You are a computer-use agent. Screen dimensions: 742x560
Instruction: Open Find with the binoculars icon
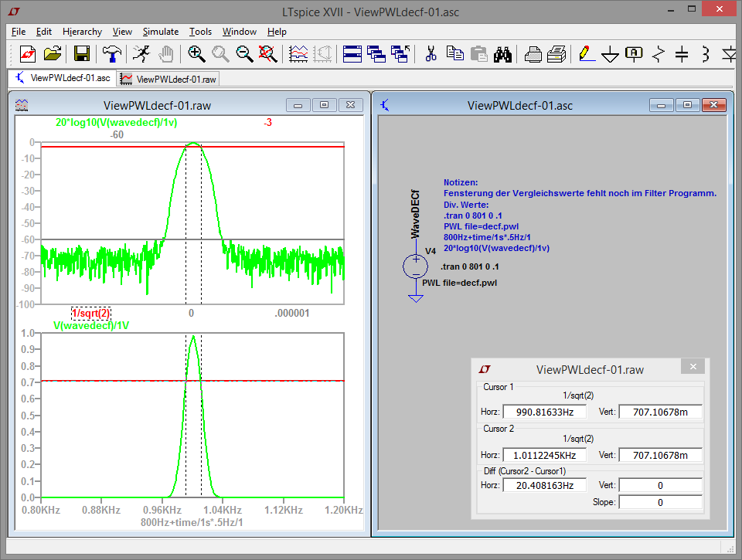[x=502, y=54]
